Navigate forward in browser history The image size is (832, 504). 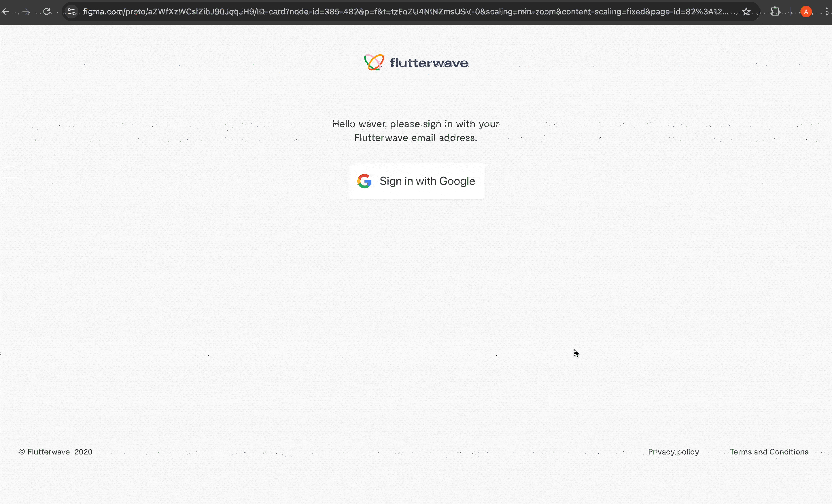pos(26,12)
